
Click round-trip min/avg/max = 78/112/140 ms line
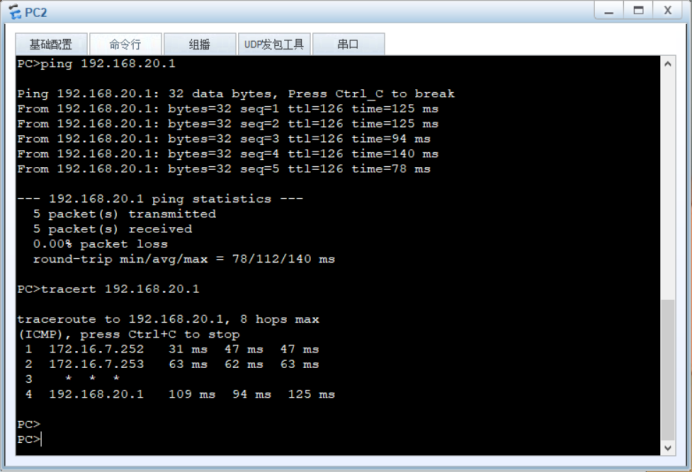coord(184,259)
